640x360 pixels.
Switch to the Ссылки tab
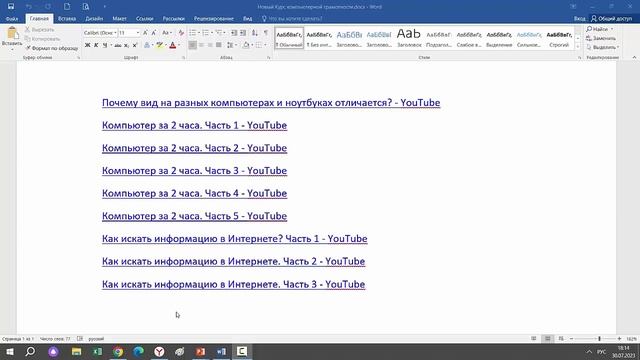[144, 18]
